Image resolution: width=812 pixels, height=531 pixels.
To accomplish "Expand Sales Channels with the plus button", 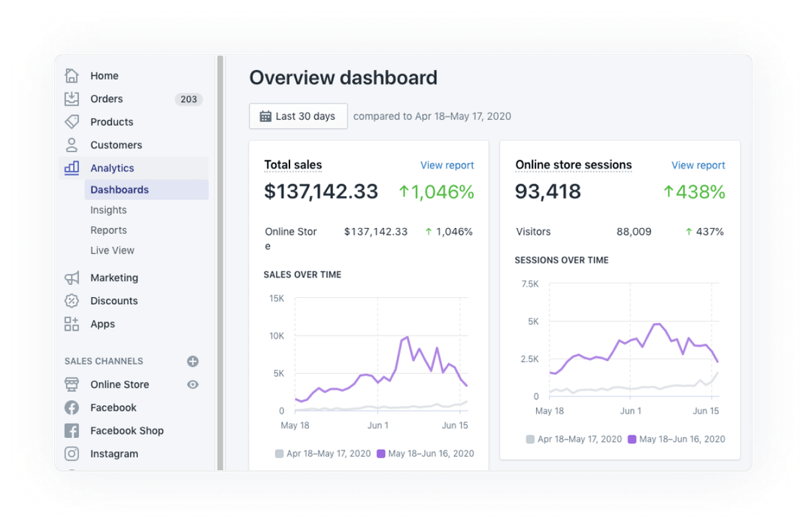I will click(x=192, y=361).
